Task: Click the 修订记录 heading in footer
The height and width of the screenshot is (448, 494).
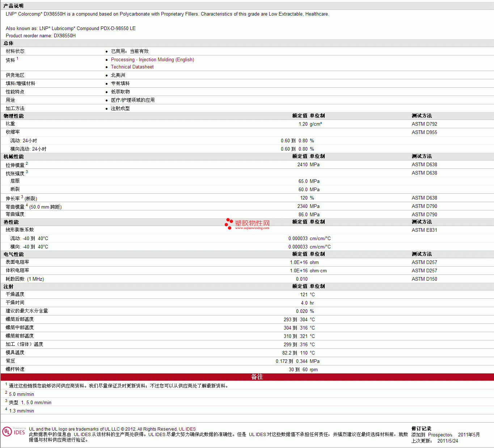Action: (x=421, y=428)
